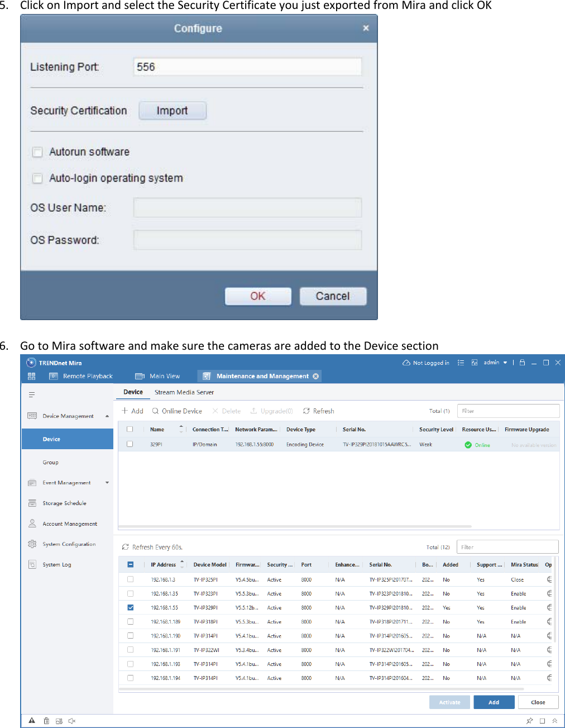Mute alarm sound via speaker icon
The height and width of the screenshot is (728, 565).
(x=72, y=720)
